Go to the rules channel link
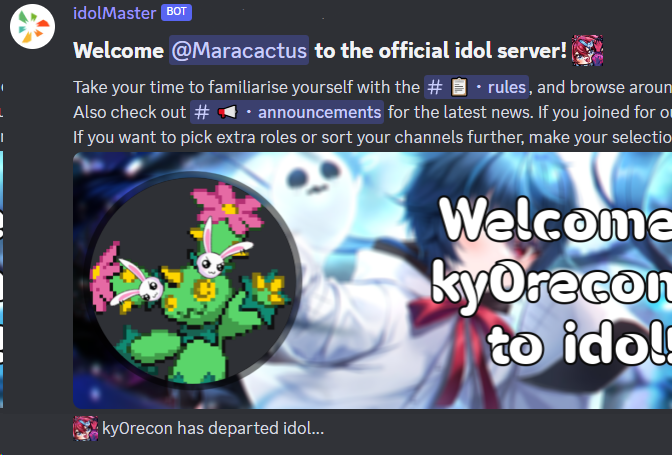 pos(476,87)
